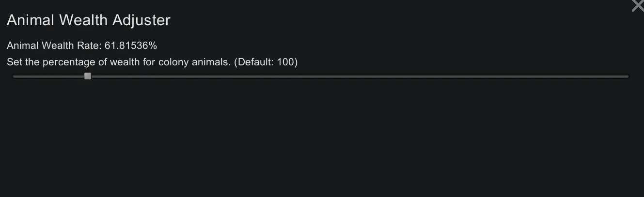Click the midpoint of the wealth slider track
The height and width of the screenshot is (197, 644).
320,76
